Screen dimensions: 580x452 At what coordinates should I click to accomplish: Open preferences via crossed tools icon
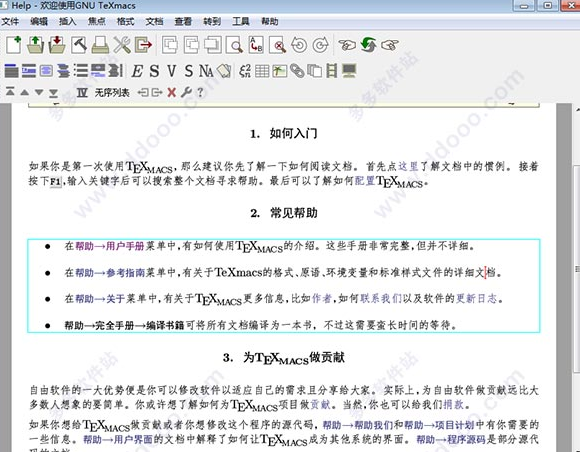(x=122, y=45)
